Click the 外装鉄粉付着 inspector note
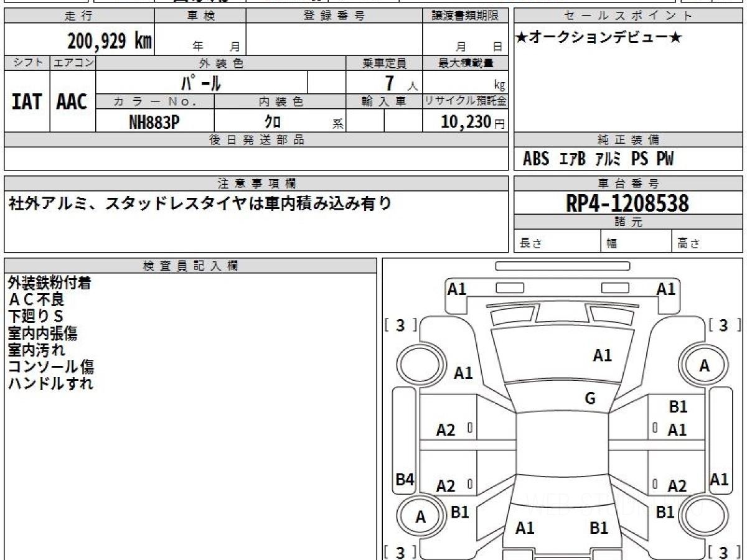This screenshot has width=747, height=560. 50,283
